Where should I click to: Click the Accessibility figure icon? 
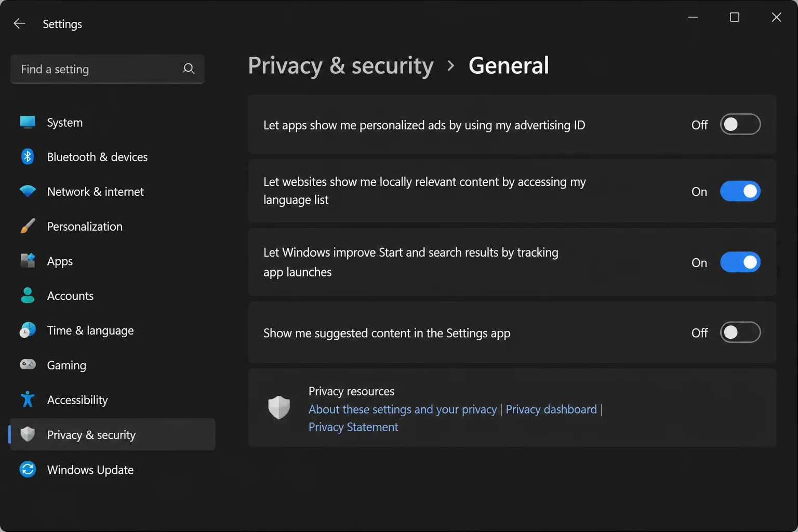tap(28, 399)
